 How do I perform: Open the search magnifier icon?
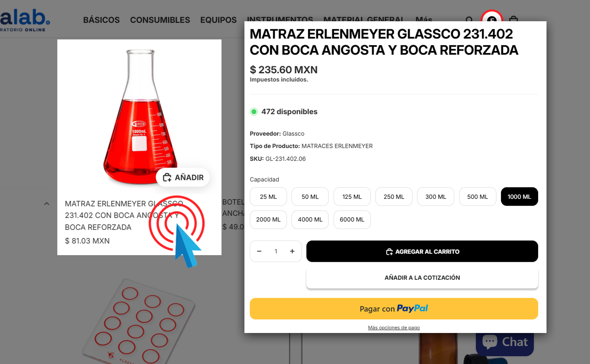[469, 19]
